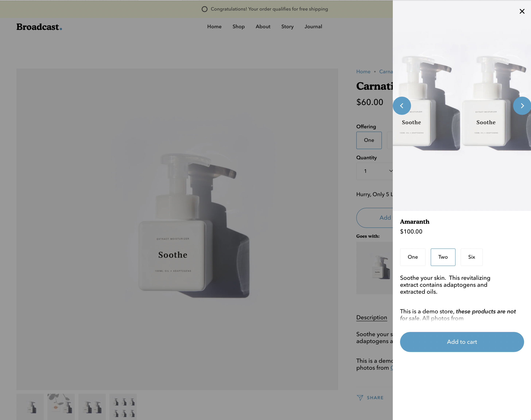This screenshot has width=531, height=420.
Task: Select the Two option in drawer
Action: click(443, 257)
